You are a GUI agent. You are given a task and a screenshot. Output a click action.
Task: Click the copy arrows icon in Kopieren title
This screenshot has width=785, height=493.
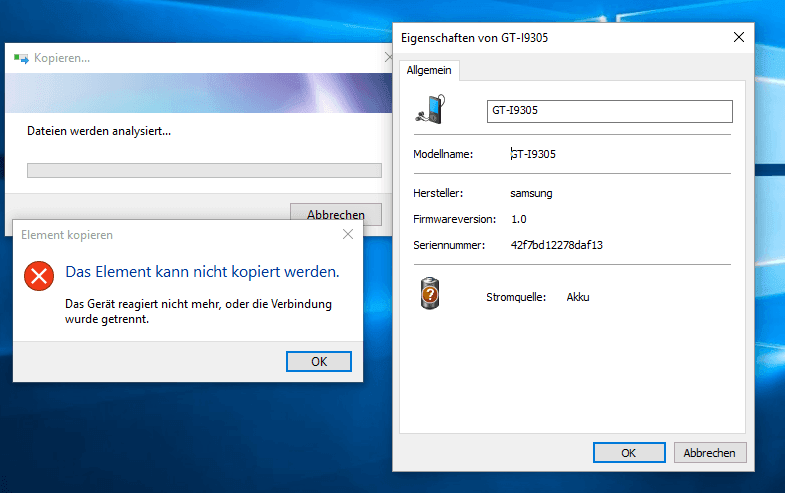pyautogui.click(x=21, y=59)
